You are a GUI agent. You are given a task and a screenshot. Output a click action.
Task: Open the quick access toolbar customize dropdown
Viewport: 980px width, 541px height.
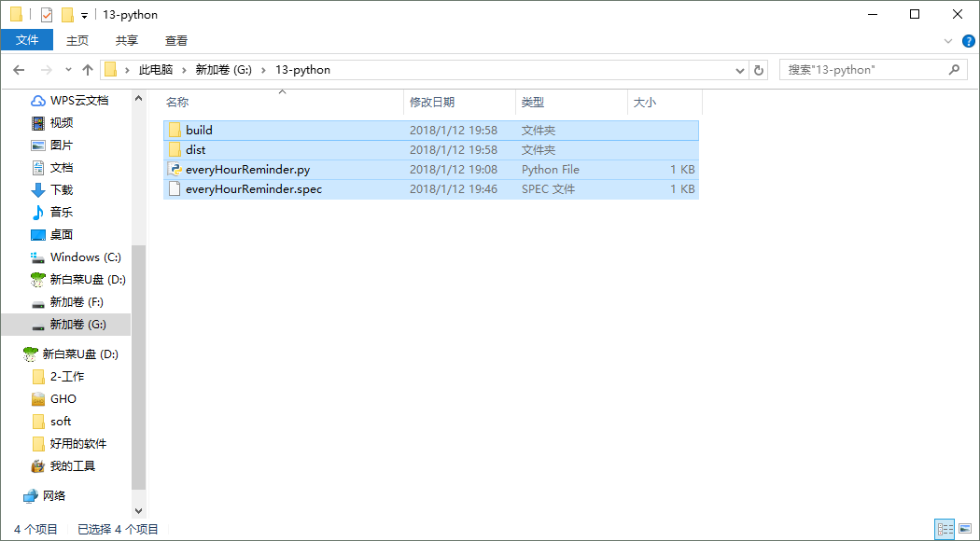[84, 15]
